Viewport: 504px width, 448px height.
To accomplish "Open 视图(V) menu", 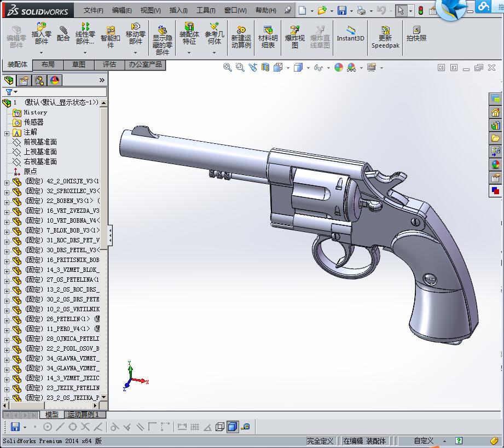I will coord(150,10).
